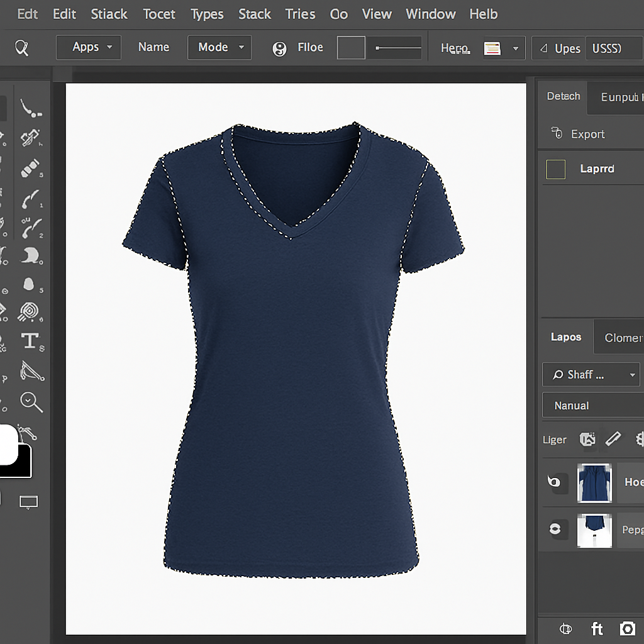Select the triangular pen path tool
644x644 pixels.
31,371
